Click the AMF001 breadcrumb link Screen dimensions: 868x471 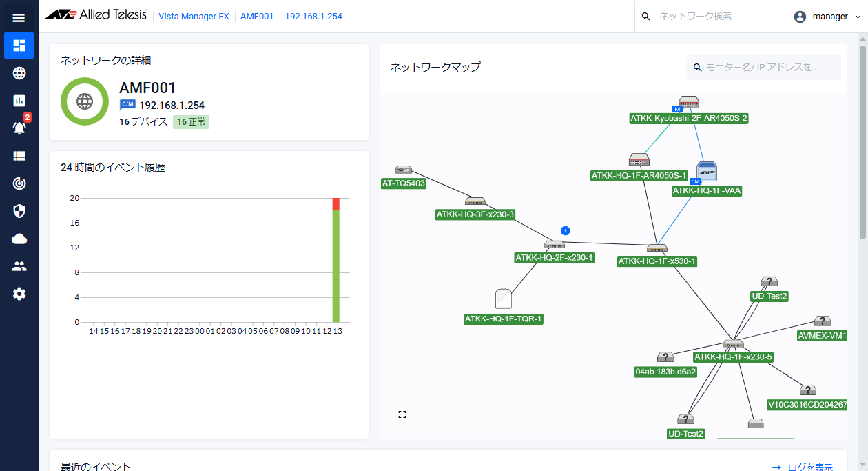tap(256, 16)
